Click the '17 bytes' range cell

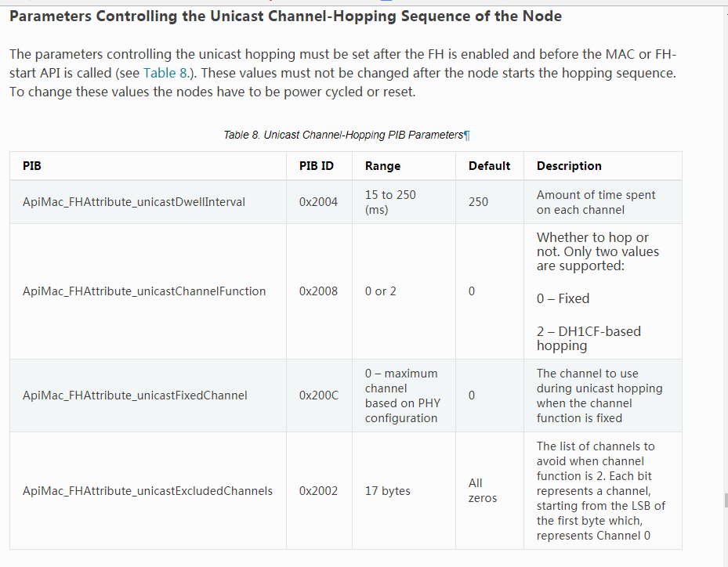387,491
